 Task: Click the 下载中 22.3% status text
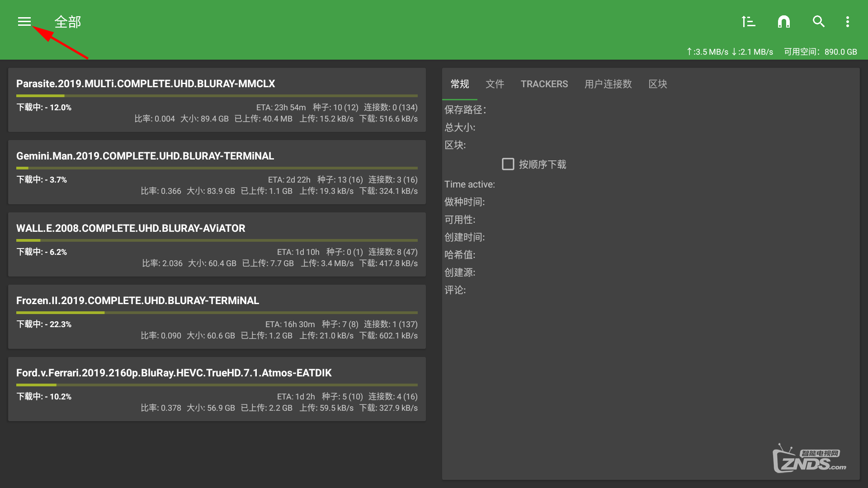tap(44, 324)
